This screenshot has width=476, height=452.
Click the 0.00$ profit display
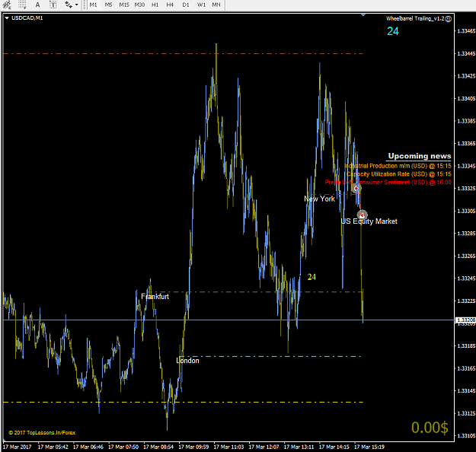[430, 428]
